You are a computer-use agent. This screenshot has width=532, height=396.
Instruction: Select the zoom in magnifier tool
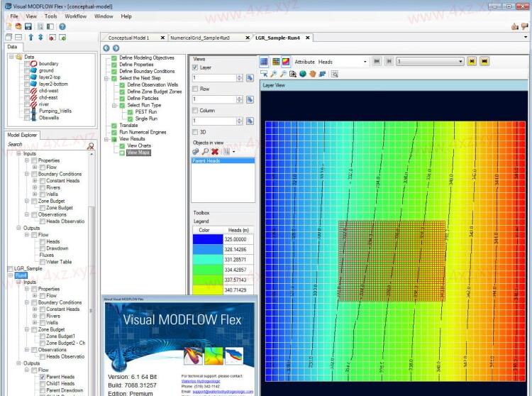274,74
